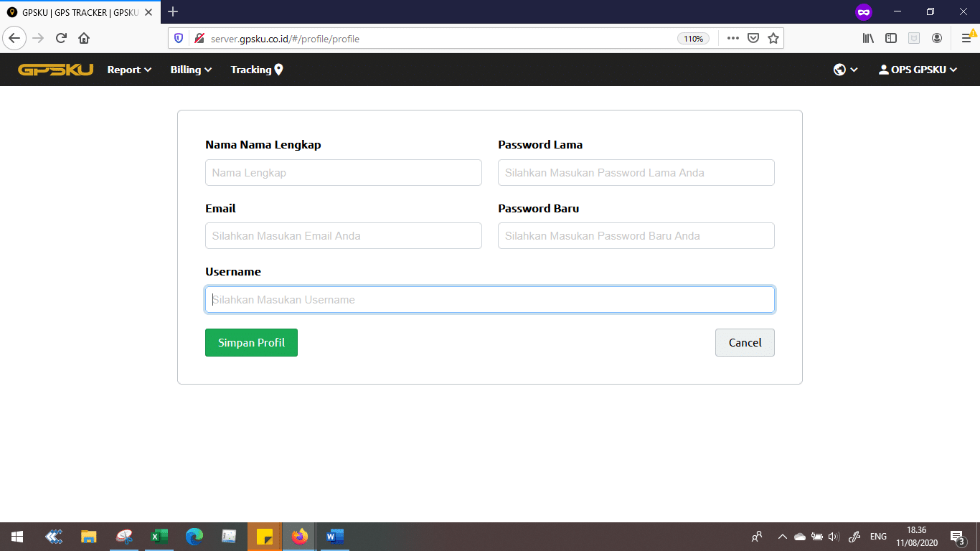
Task: Open the blue arrows app on the taskbar
Action: point(53,537)
